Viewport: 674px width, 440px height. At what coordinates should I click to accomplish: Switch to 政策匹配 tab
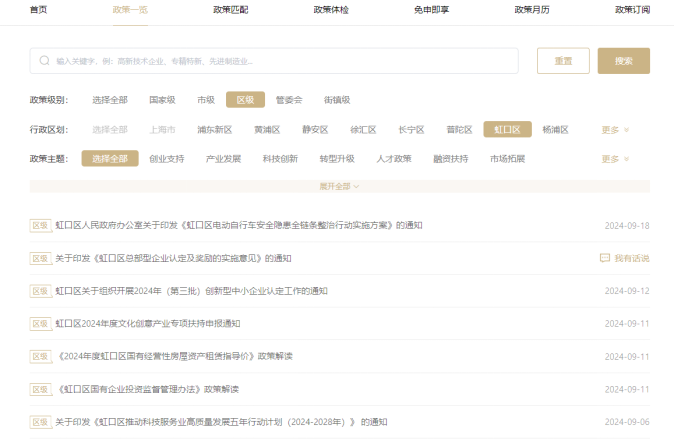[x=231, y=9]
